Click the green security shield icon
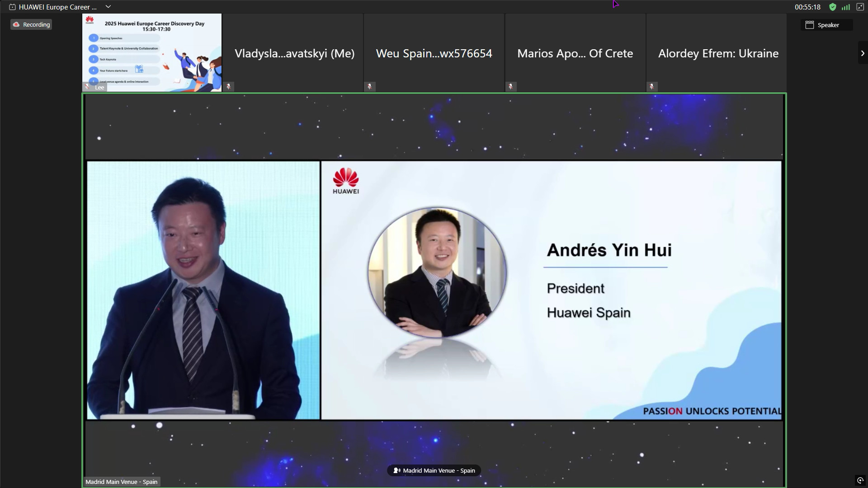The image size is (868, 488). tap(833, 7)
